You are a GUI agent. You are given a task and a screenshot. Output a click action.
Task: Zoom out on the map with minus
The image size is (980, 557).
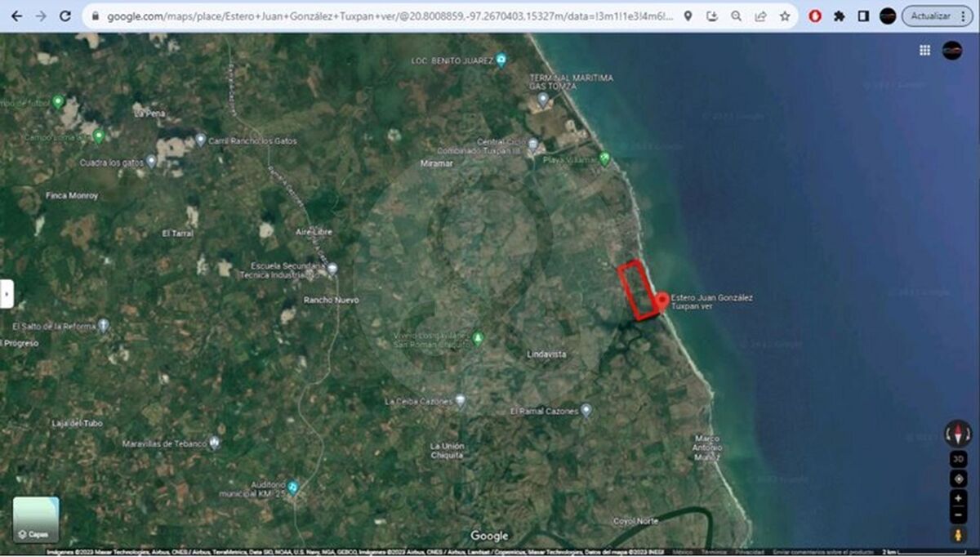959,516
